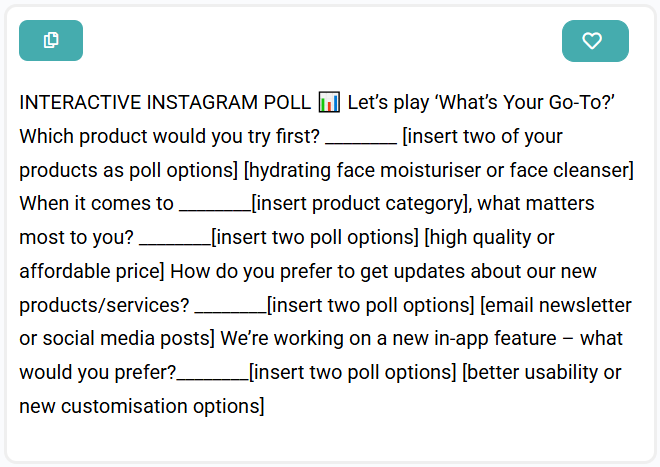Click 'or social media posts]' text
This screenshot has width=660, height=467.
point(117,339)
